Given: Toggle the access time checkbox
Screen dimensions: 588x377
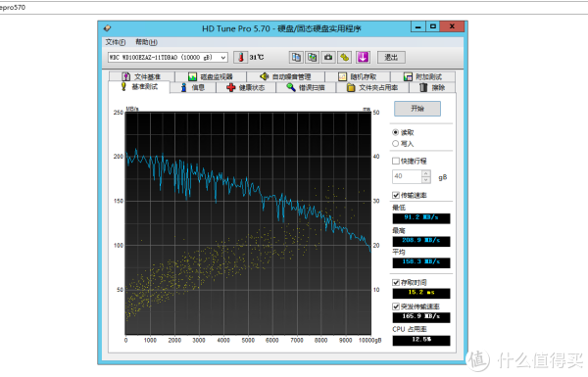Looking at the screenshot, I should click(396, 283).
